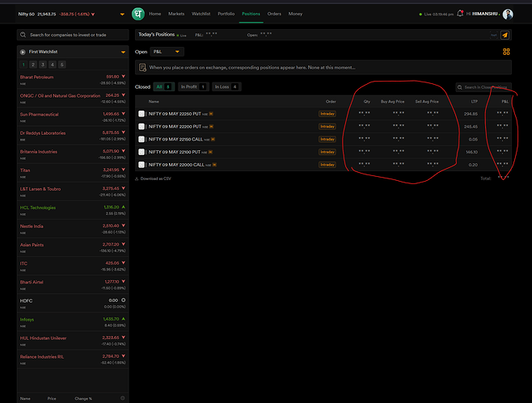Click orange badge next to NIFTY 22150 CALL
The image size is (532, 403).
[213, 139]
